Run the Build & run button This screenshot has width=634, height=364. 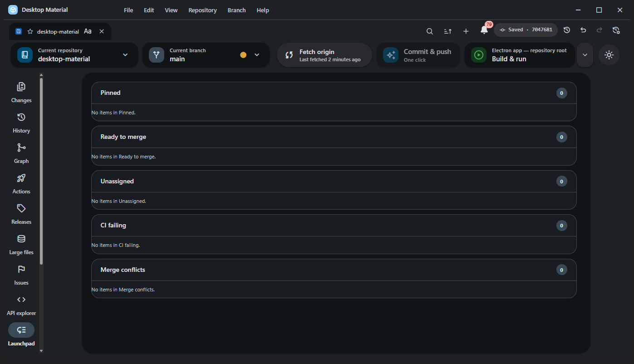520,55
